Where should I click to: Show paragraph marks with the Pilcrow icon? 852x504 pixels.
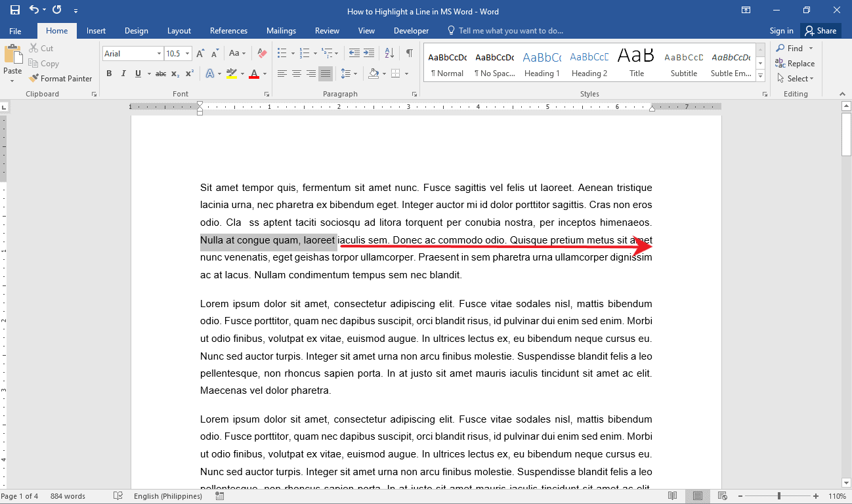coord(410,53)
